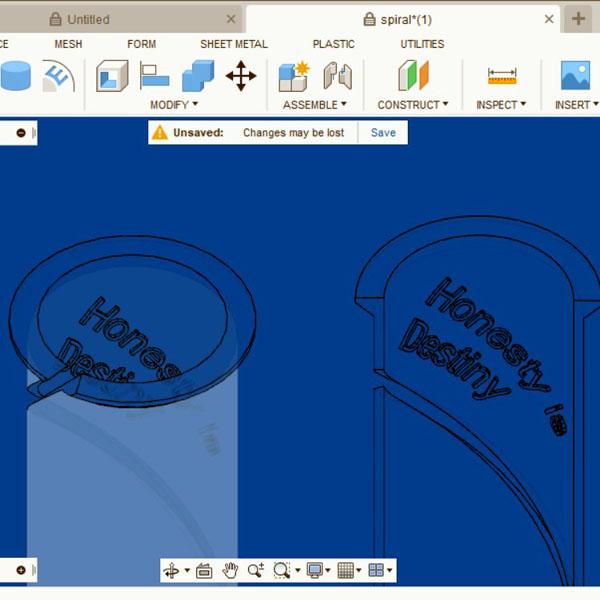Click the Zoom magnifier plus icon
This screenshot has width=600, height=600.
[x=256, y=571]
